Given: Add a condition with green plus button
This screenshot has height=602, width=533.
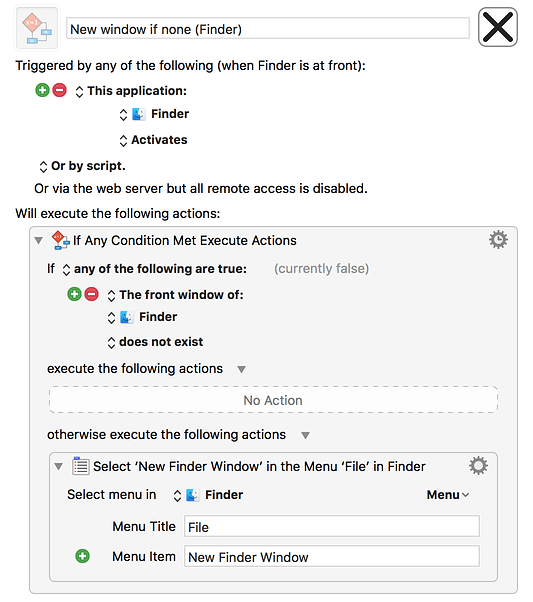Looking at the screenshot, I should 74,294.
